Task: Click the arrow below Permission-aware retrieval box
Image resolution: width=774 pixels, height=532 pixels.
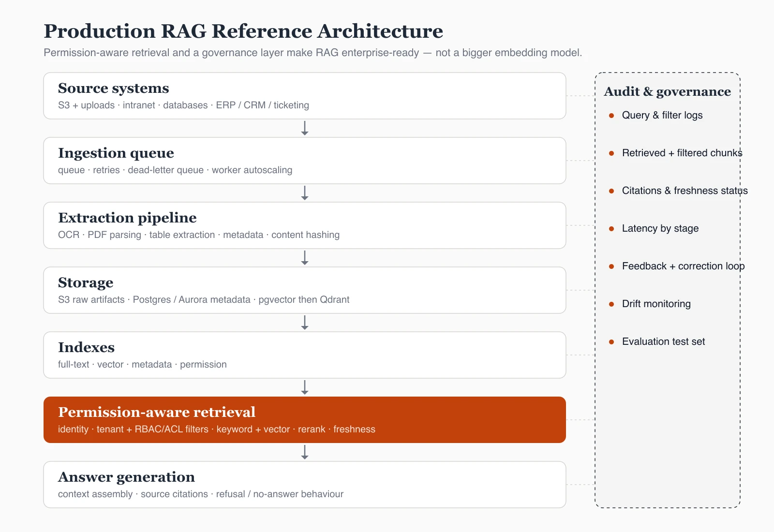Action: click(305, 452)
